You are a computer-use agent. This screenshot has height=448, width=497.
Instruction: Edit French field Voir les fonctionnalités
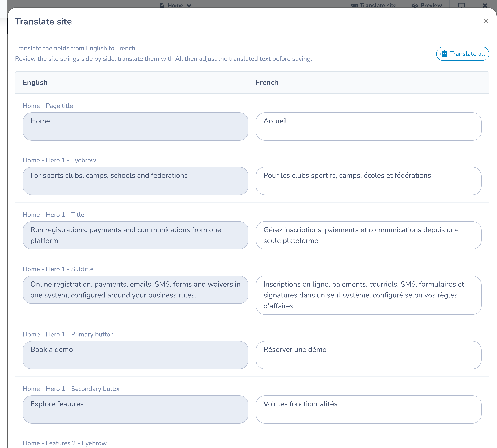[x=369, y=409]
